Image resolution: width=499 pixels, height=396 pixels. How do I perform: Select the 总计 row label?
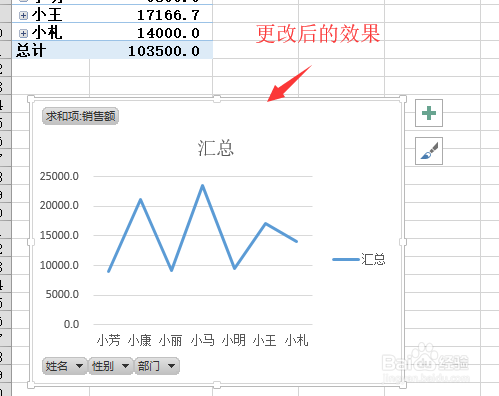tap(31, 51)
